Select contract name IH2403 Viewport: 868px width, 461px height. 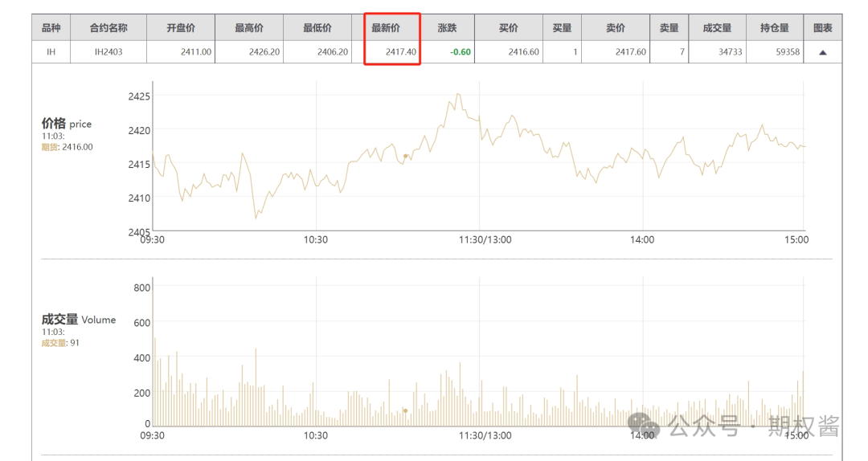(108, 52)
